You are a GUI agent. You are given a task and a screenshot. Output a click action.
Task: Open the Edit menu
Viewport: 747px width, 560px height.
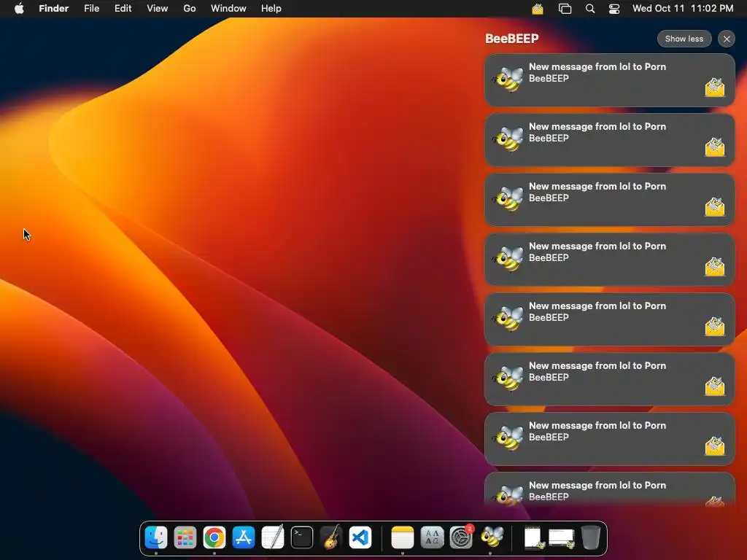click(123, 9)
